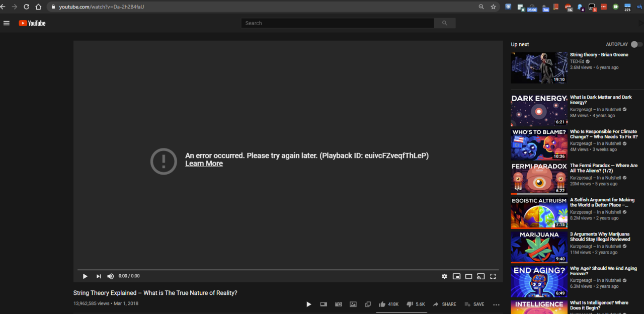Open the Who's To Blame thumbnail
644x314 pixels.
[539, 145]
